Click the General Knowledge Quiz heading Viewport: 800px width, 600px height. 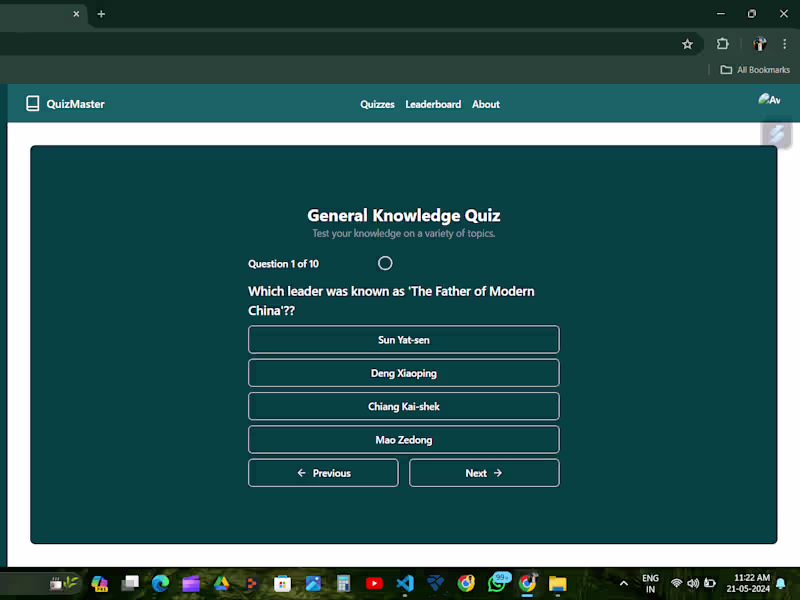404,215
